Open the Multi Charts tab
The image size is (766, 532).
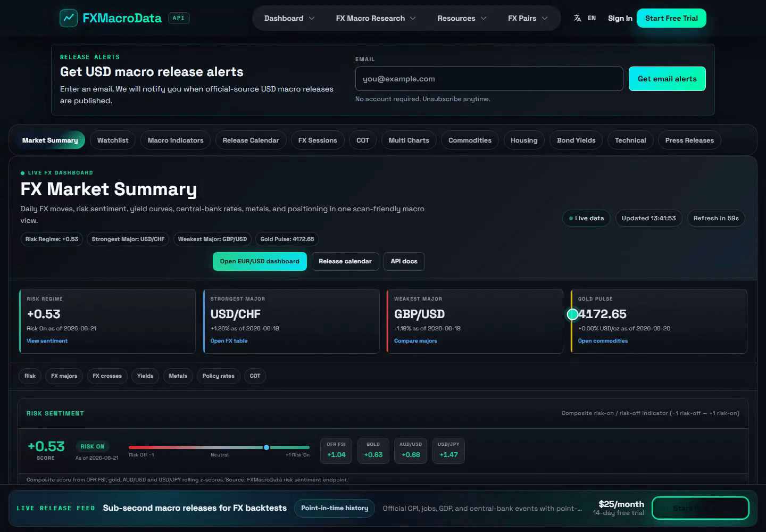point(409,140)
